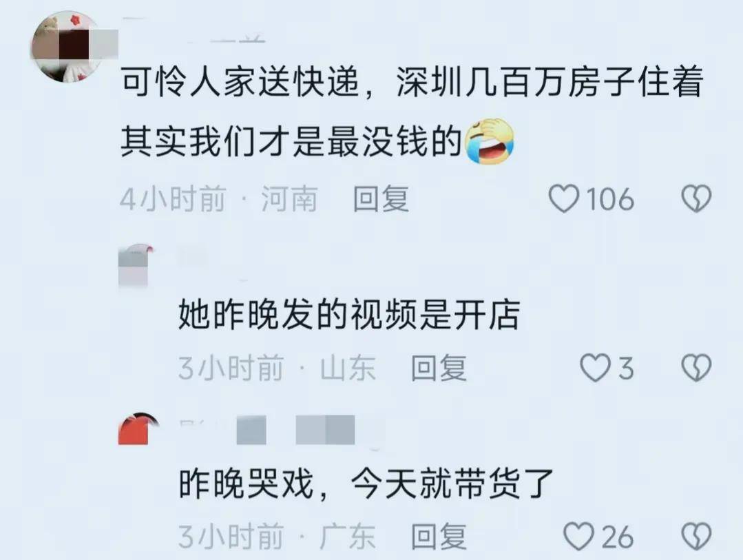Open the avatar of the Shandong replier

pos(136,265)
